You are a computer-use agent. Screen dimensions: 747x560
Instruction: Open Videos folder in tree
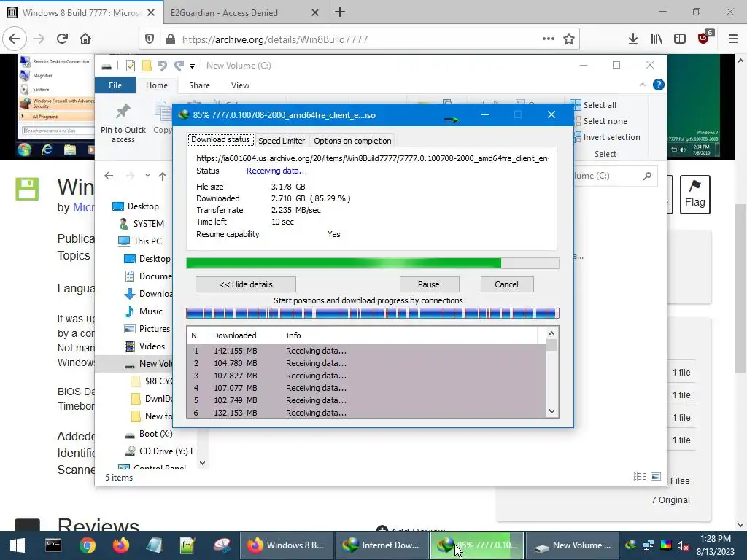click(x=144, y=346)
